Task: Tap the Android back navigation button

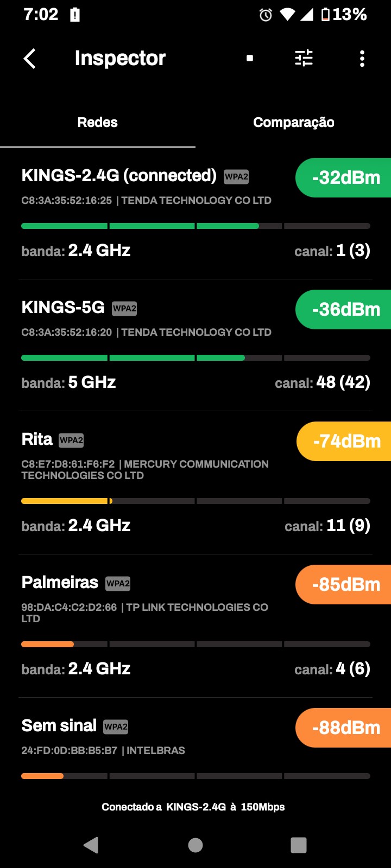Action: [x=91, y=845]
